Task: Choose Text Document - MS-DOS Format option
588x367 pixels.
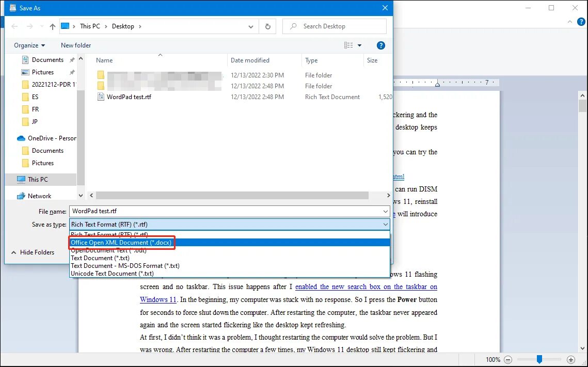Action: pos(230,265)
